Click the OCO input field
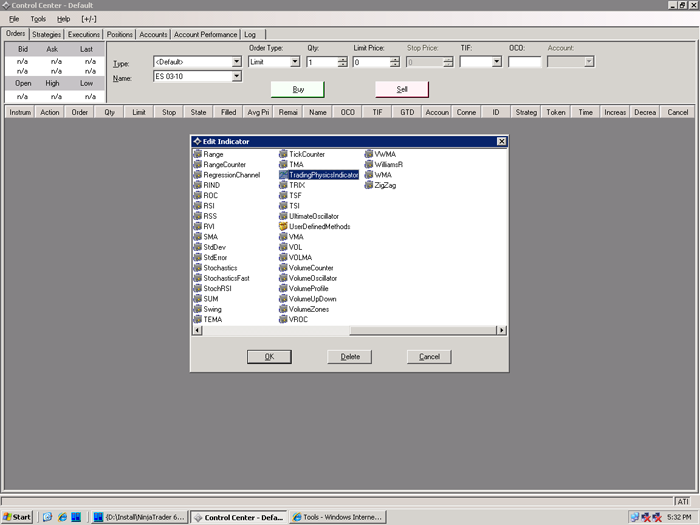Viewport: 700px width, 525px height. [x=524, y=62]
